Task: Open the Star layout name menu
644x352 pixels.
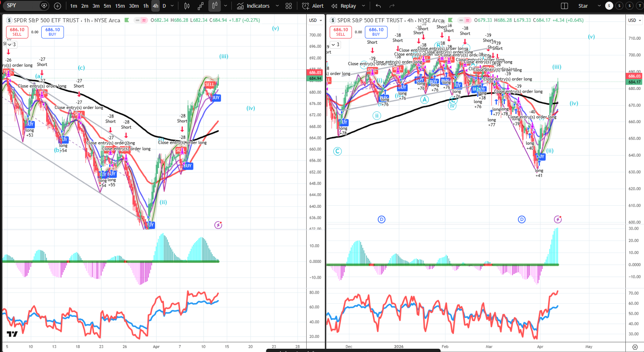Action: pyautogui.click(x=583, y=6)
